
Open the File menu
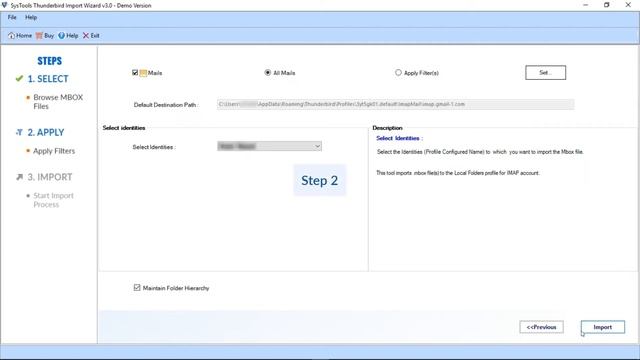tap(12, 18)
